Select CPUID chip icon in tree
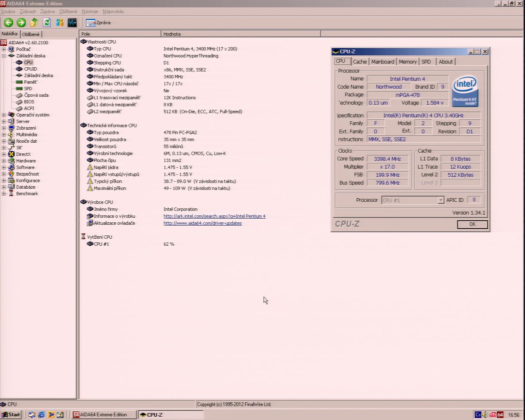Image resolution: width=525 pixels, height=420 pixels. tap(19, 69)
